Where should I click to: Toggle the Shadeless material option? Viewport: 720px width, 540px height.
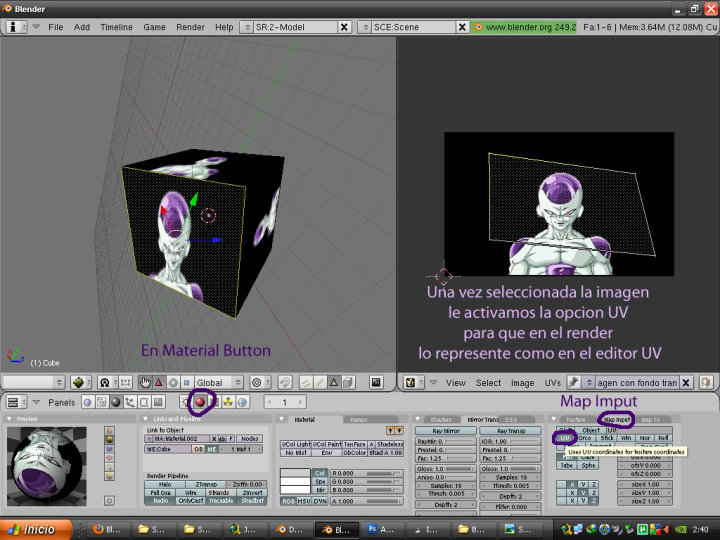(390, 444)
